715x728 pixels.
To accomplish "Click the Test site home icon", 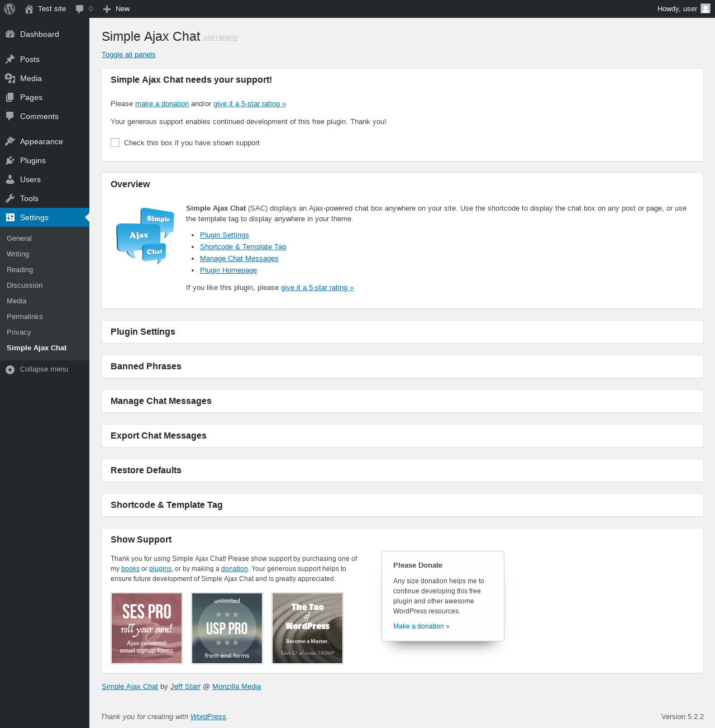I will pos(29,9).
